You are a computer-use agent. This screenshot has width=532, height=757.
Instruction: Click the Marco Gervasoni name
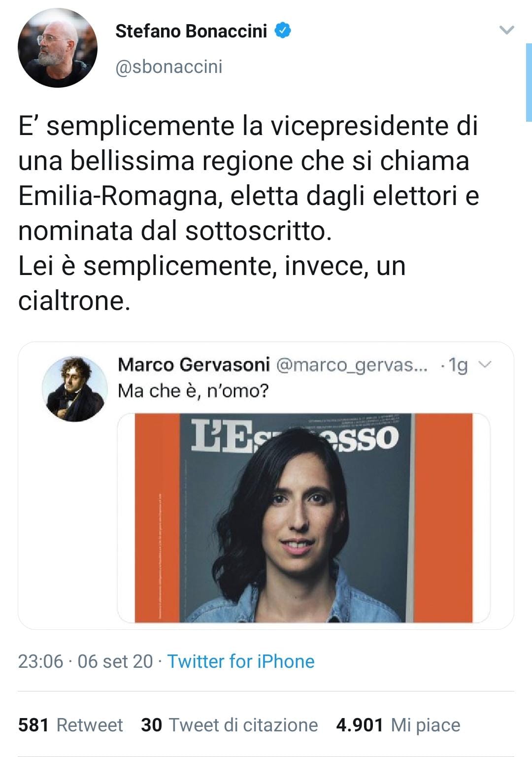pyautogui.click(x=194, y=365)
